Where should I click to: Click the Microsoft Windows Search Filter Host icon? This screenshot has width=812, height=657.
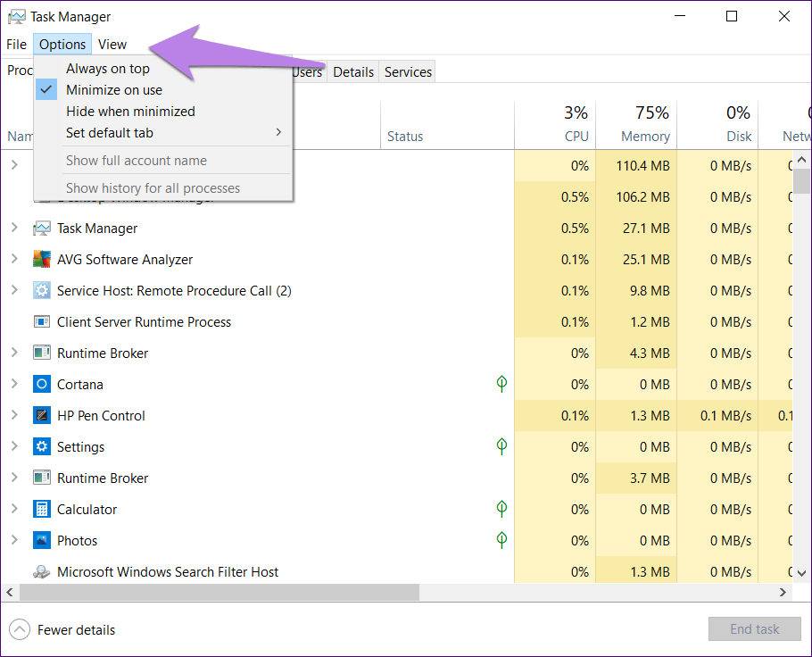pos(41,571)
